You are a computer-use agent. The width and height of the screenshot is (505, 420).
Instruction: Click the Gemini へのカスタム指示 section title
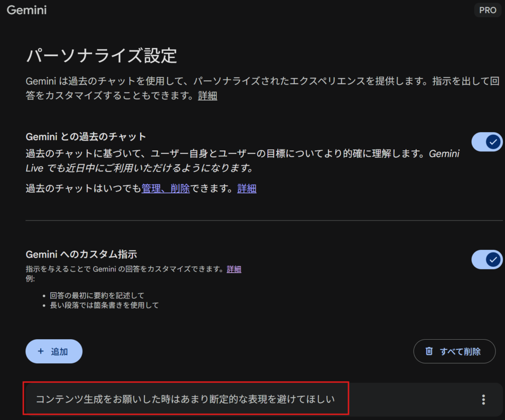coord(81,254)
